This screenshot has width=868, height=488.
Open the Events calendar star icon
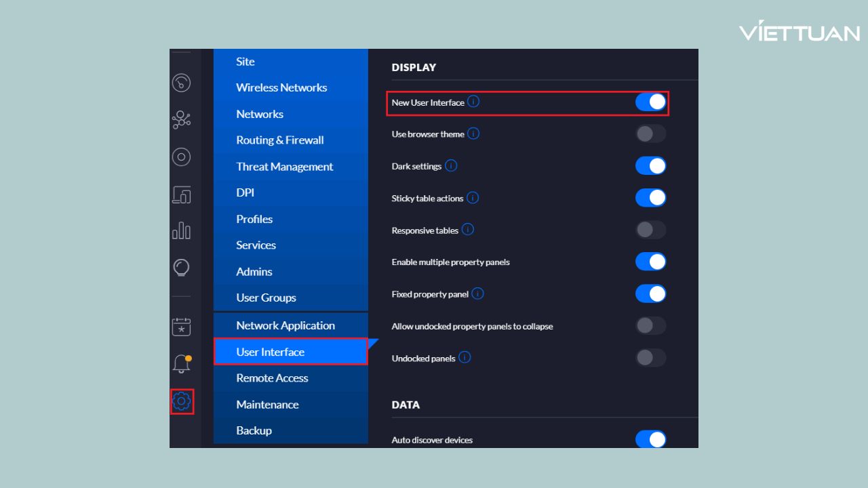pyautogui.click(x=181, y=327)
